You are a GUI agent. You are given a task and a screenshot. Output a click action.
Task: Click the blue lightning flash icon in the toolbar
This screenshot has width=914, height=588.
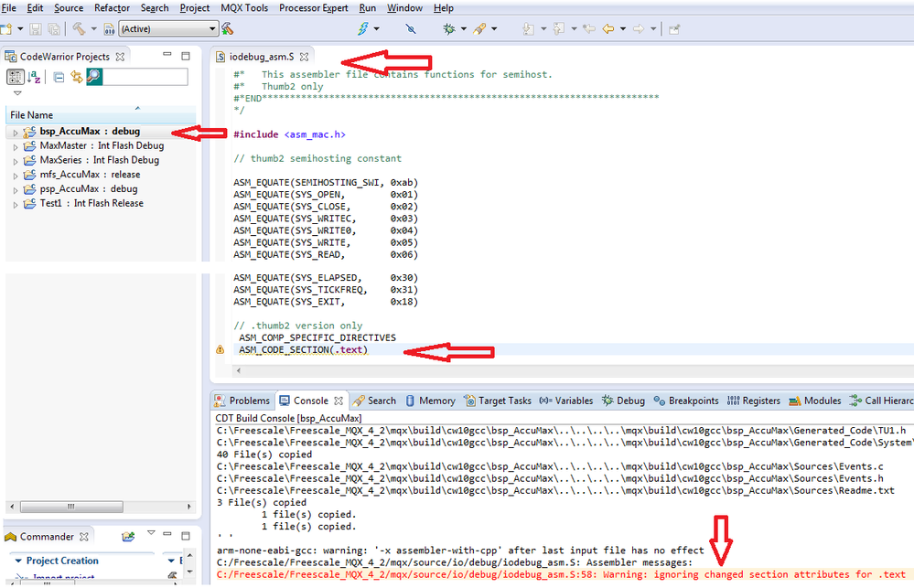[x=362, y=28]
